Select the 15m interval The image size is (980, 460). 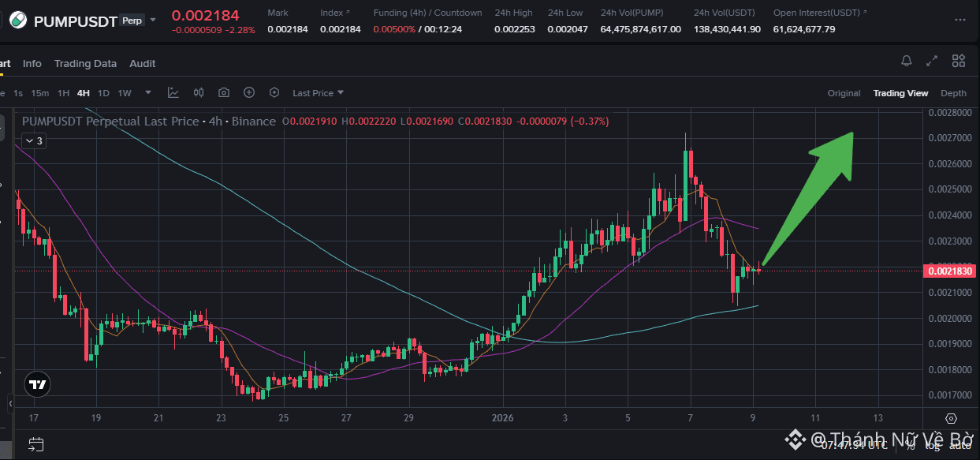tap(40, 93)
